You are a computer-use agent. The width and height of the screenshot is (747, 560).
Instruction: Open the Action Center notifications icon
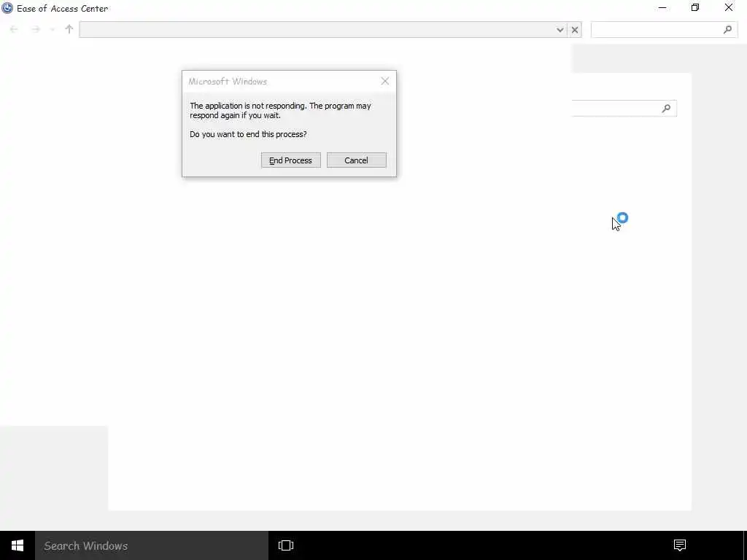[680, 545]
